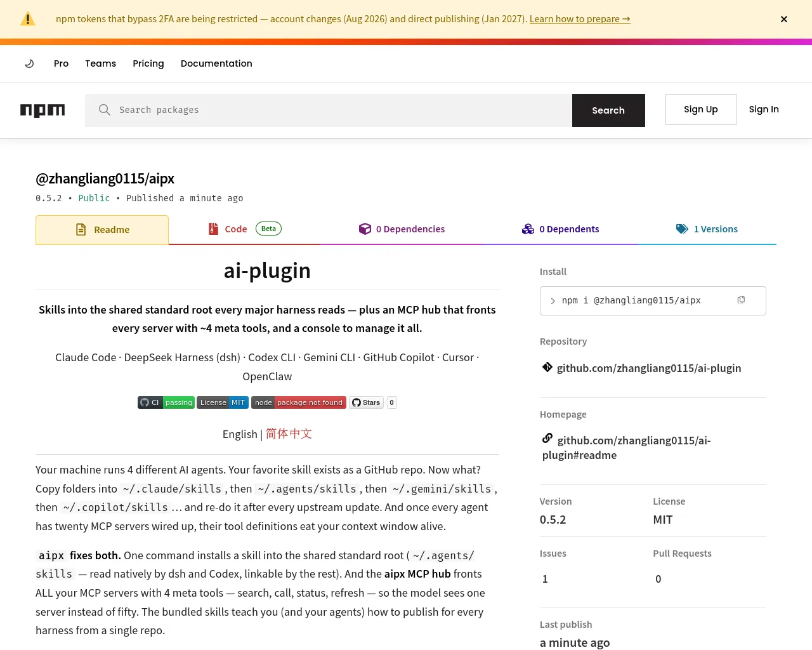The height and width of the screenshot is (650, 812).
Task: Click the Sign Up button
Action: point(701,109)
